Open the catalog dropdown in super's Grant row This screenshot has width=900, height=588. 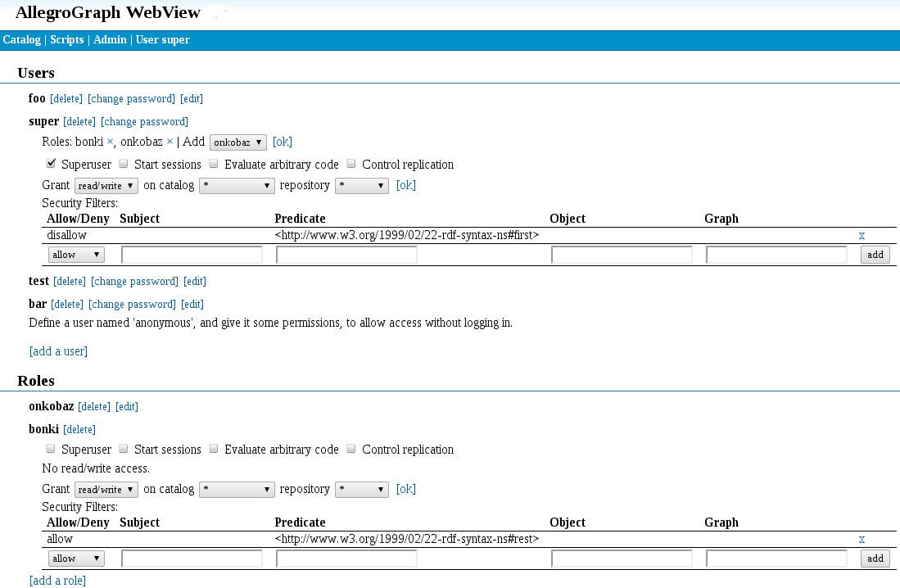pyautogui.click(x=237, y=185)
